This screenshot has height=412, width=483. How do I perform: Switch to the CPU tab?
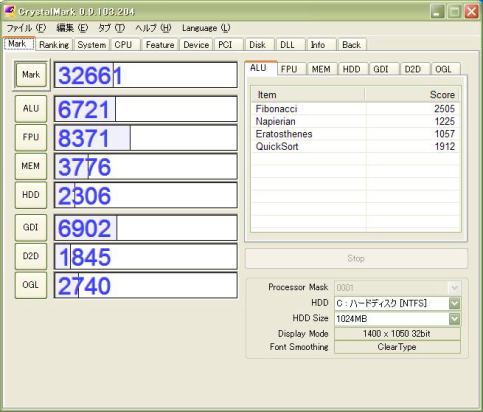(x=125, y=45)
